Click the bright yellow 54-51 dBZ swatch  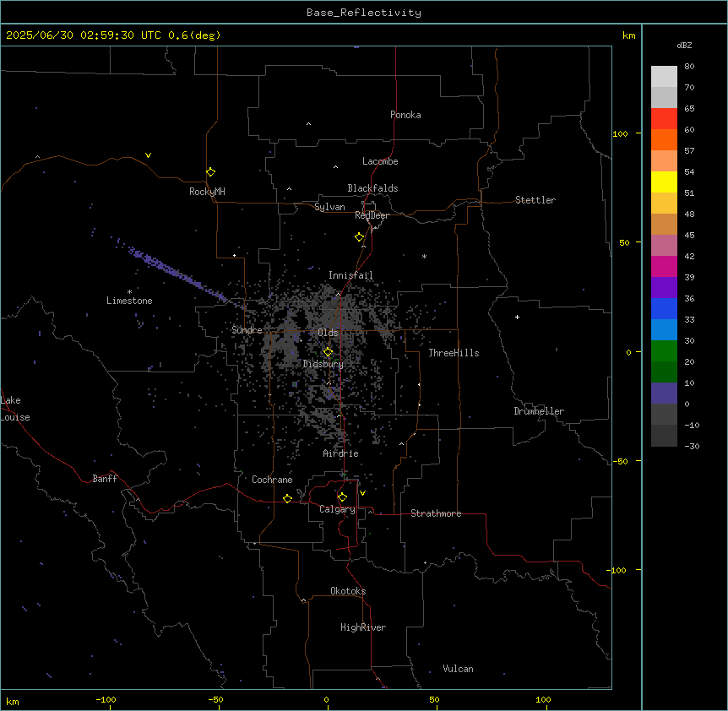click(664, 182)
